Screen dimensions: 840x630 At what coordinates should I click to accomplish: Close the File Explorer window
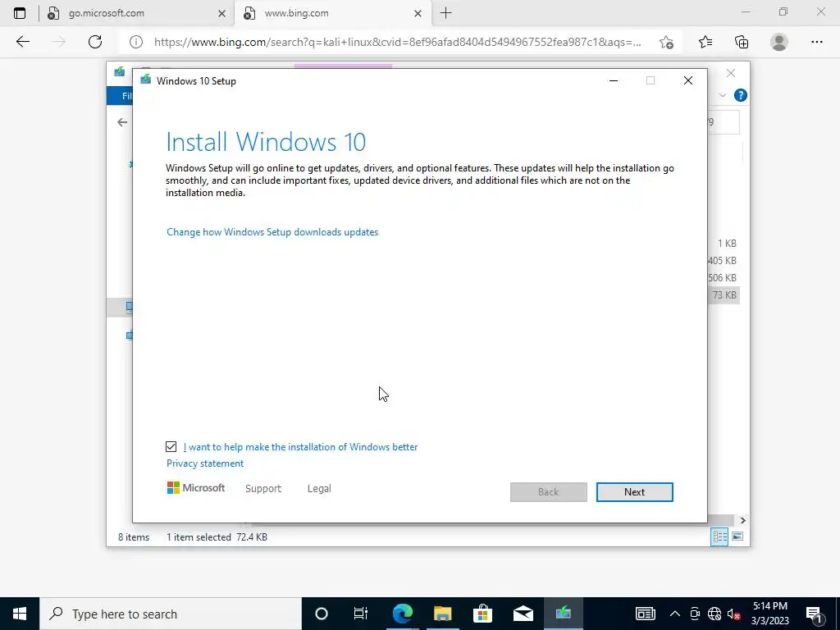pos(731,73)
